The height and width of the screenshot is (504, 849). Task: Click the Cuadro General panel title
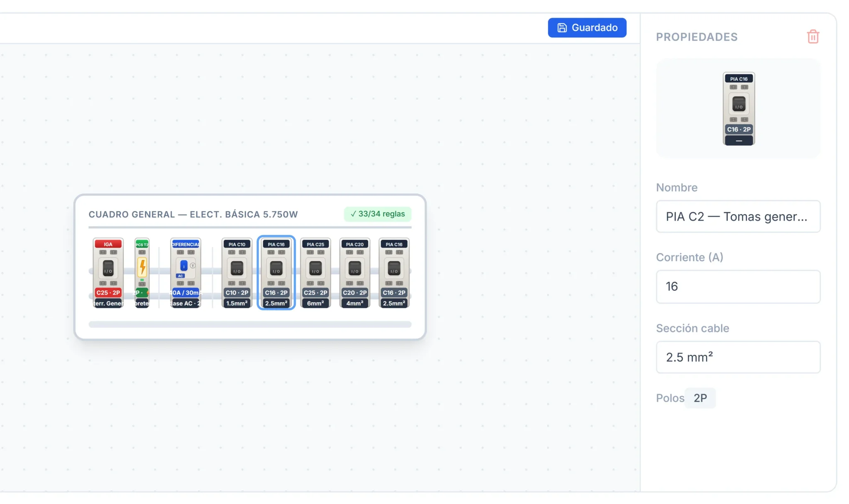pyautogui.click(x=193, y=214)
